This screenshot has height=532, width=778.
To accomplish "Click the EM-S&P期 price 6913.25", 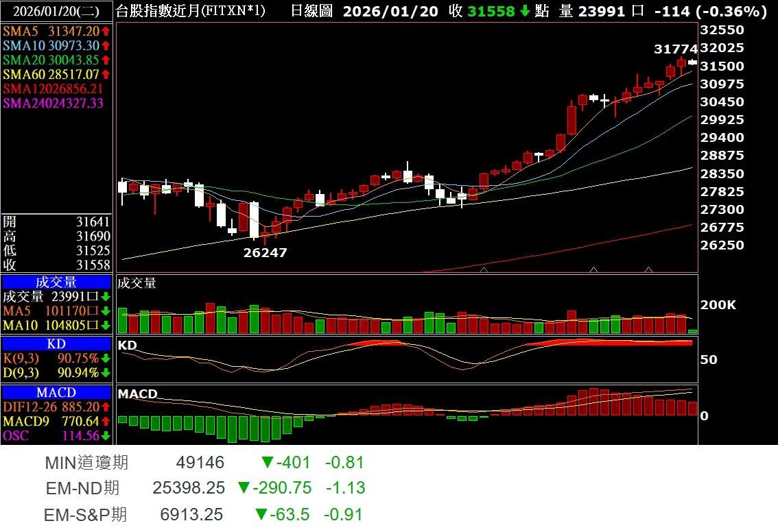I will point(191,515).
